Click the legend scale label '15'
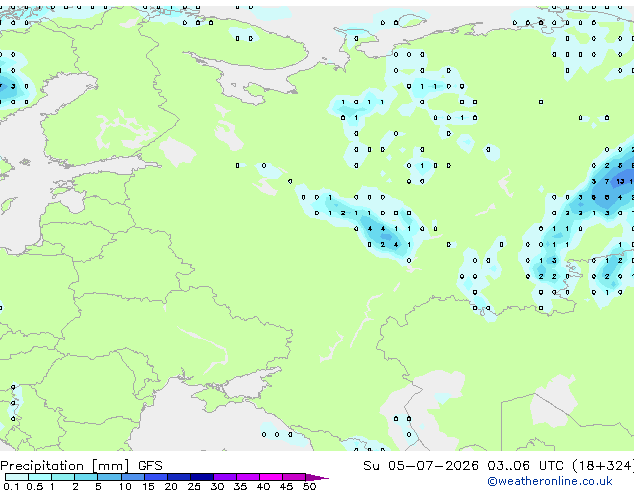The width and height of the screenshot is (634, 490). click(148, 486)
